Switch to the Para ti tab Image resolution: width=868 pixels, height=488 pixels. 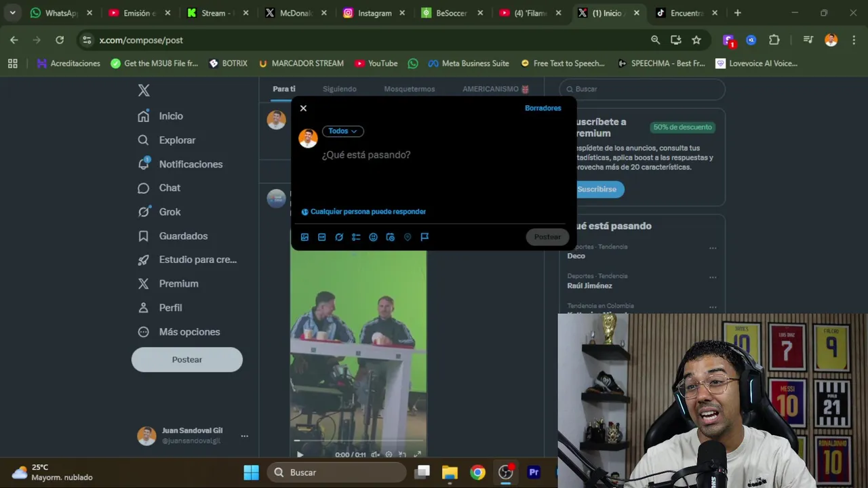tap(284, 89)
